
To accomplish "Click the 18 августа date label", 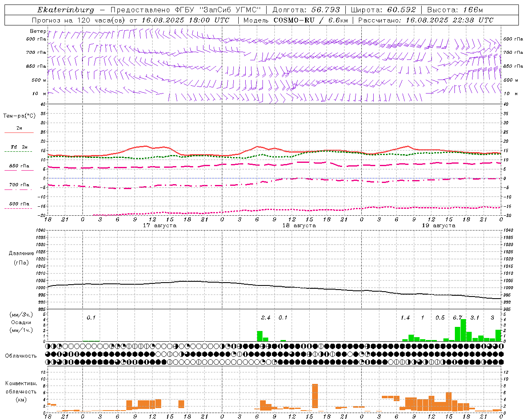I will [x=299, y=226].
